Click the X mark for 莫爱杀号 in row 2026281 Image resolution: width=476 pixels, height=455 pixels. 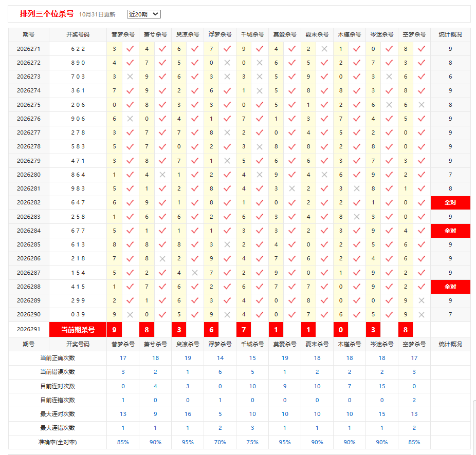pos(292,188)
